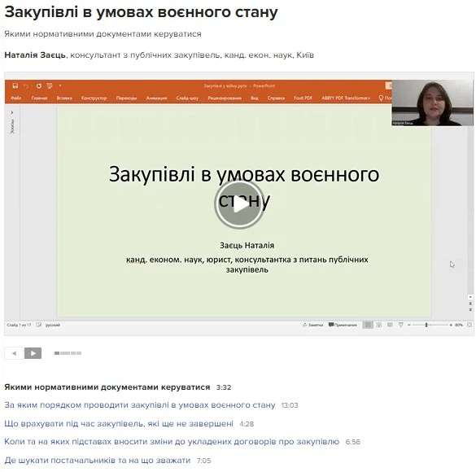Open lesson 'За яким порядком проводити закупівлі в умовах воєнного стану'
The width and height of the screenshot is (476, 472).
point(140,405)
